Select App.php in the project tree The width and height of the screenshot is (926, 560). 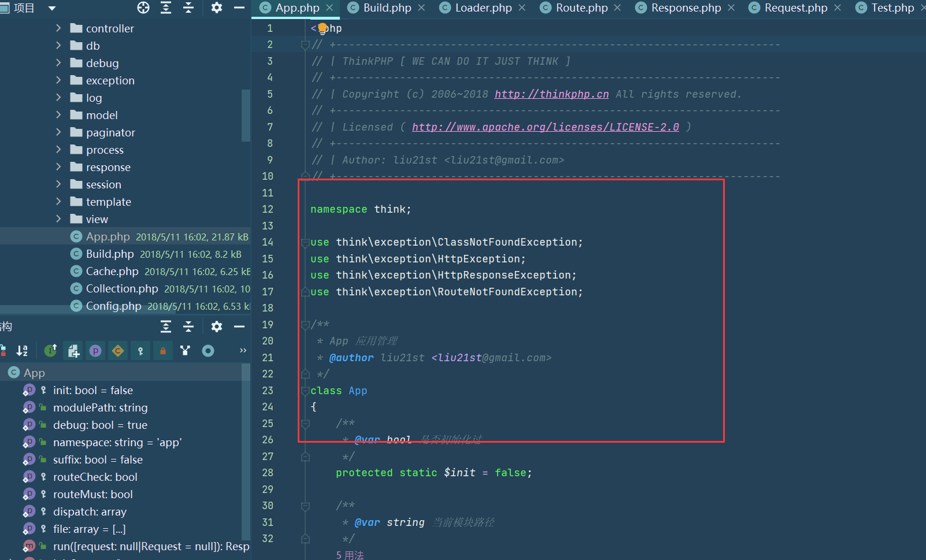click(108, 236)
